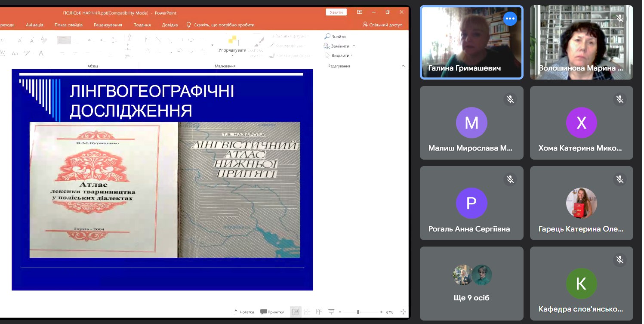This screenshot has height=324, width=644.
Task: Click the zoom in plus button
Action: click(x=381, y=312)
